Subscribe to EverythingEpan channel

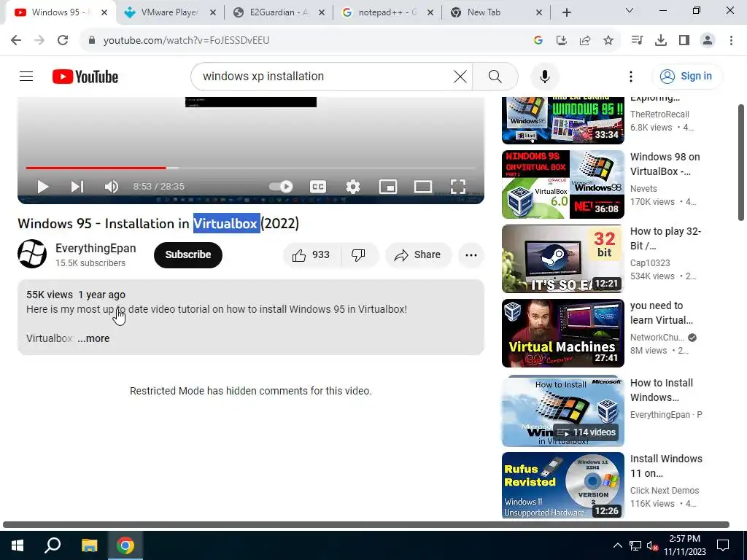(x=188, y=254)
